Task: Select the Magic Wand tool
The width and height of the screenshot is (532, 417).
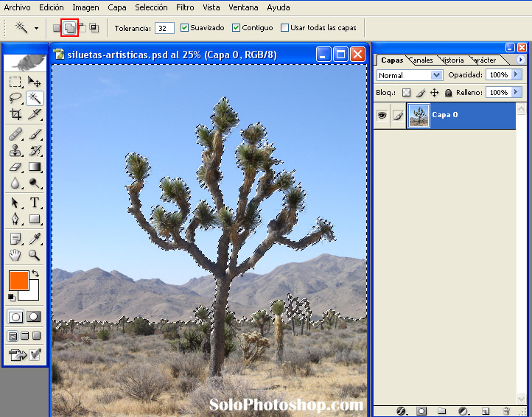Action: click(x=34, y=98)
